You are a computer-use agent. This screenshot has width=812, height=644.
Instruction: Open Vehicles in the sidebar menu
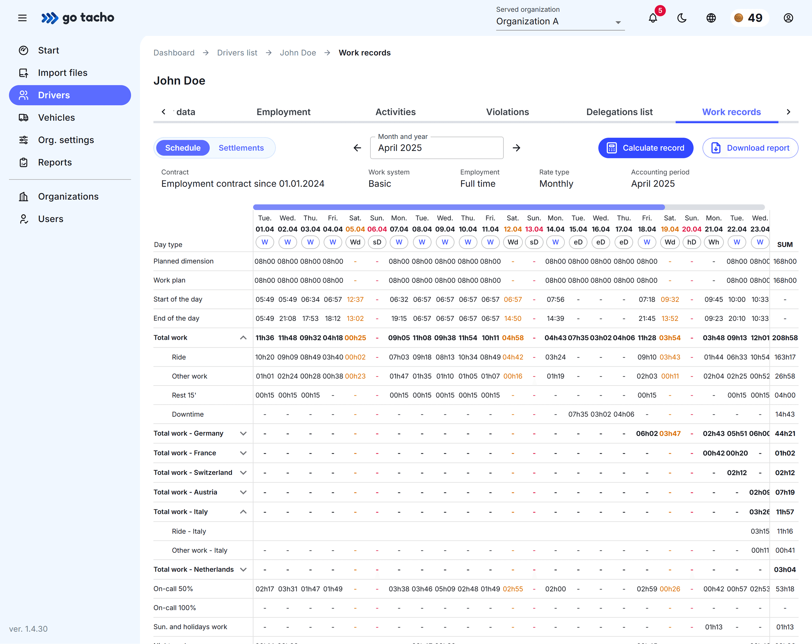pyautogui.click(x=56, y=118)
